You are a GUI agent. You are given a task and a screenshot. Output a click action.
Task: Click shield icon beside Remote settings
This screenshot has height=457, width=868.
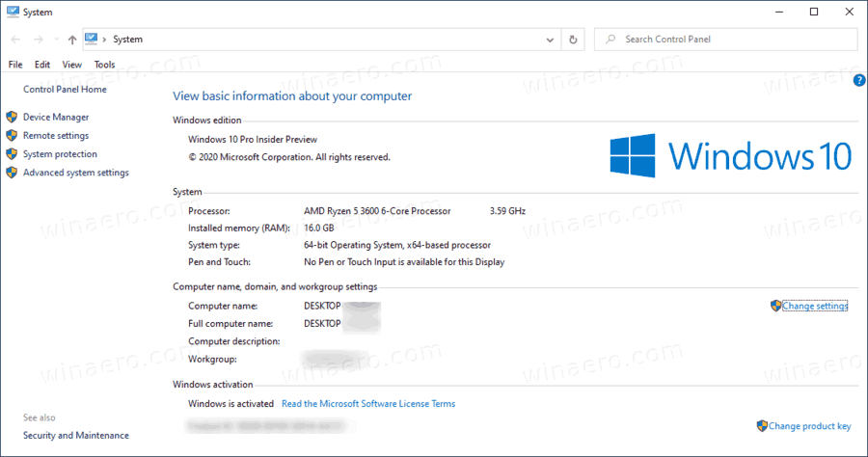pos(12,136)
